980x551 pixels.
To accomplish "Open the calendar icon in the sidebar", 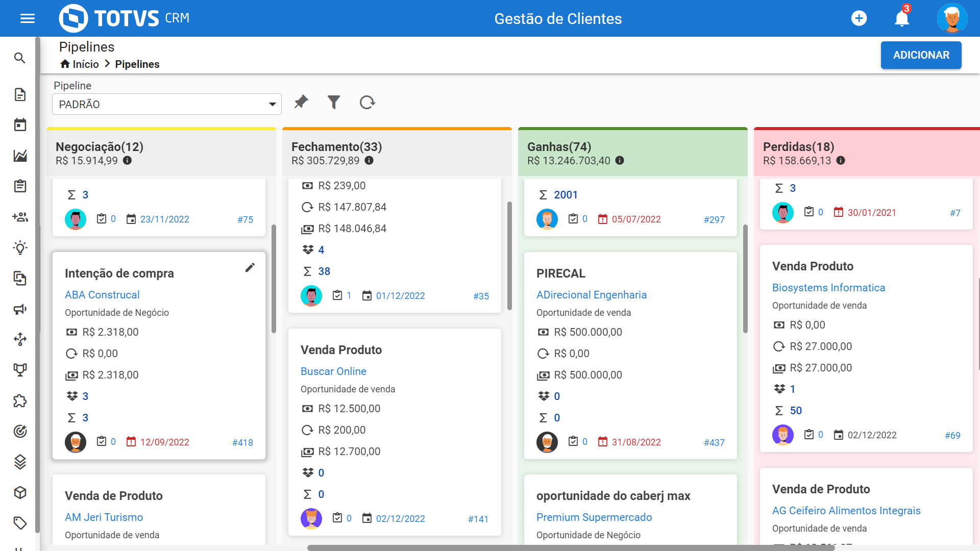I will (20, 125).
